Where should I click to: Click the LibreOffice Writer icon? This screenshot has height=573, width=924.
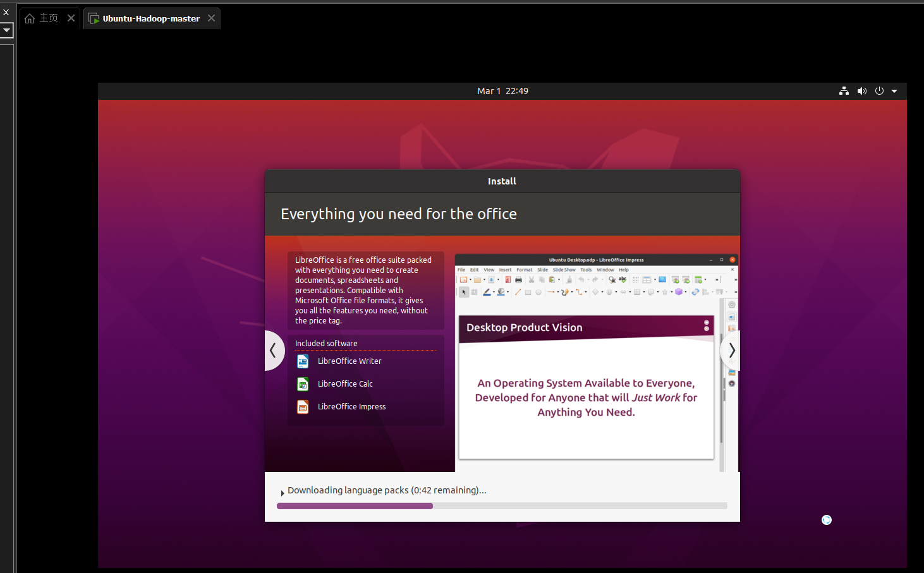coord(303,361)
